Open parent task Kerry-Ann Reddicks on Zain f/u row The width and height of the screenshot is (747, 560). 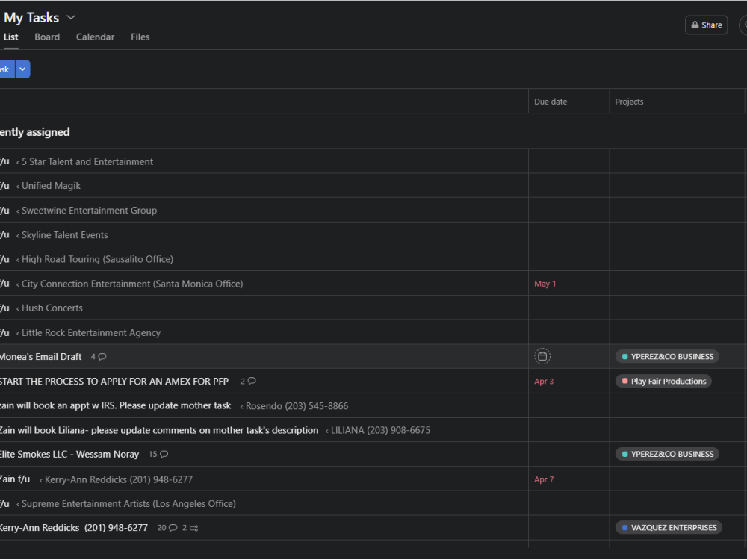pos(119,479)
